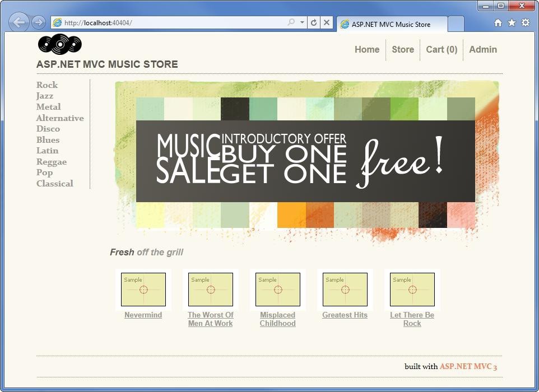Open a new blank tab
The width and height of the screenshot is (539, 392).
click(456, 24)
